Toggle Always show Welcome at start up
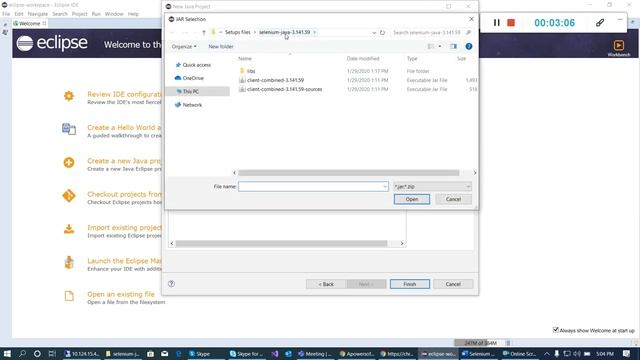 [x=556, y=330]
